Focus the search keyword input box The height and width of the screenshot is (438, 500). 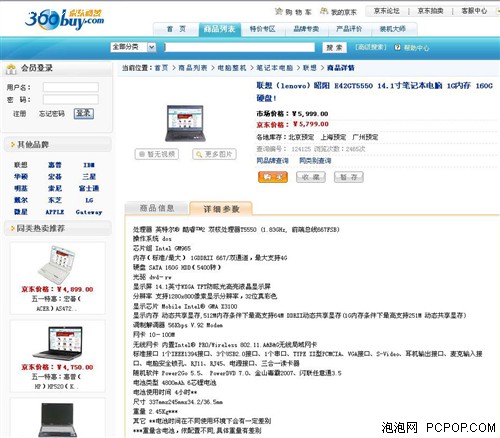coord(240,47)
